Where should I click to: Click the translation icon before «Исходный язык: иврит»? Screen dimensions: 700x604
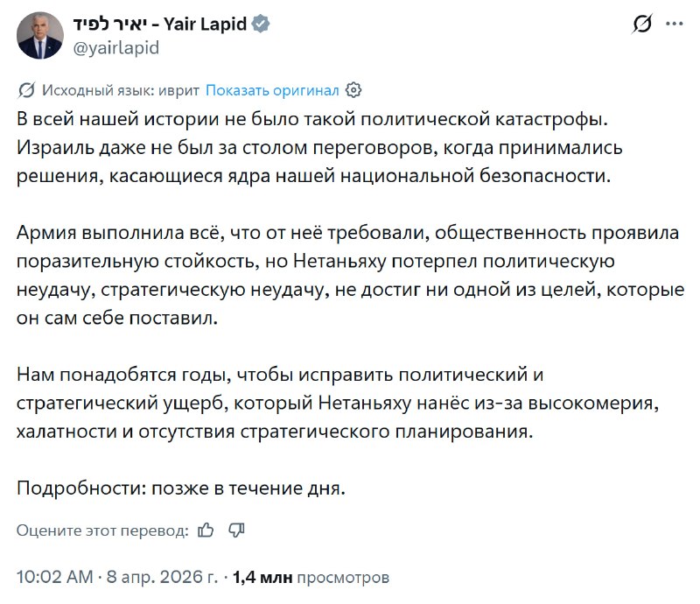[x=25, y=88]
